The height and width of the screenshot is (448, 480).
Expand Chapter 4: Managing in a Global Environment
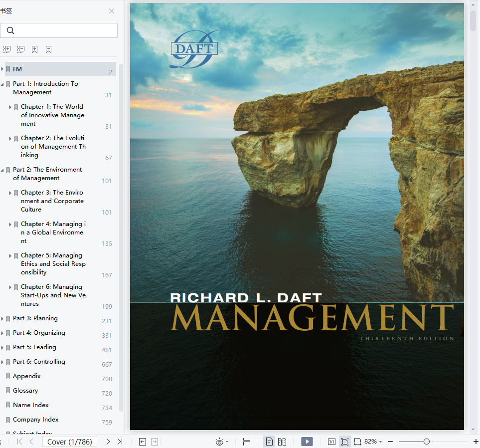click(x=10, y=224)
